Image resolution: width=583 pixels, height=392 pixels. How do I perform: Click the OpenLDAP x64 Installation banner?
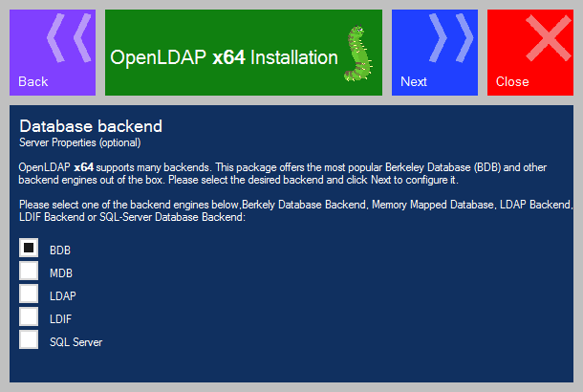click(244, 53)
